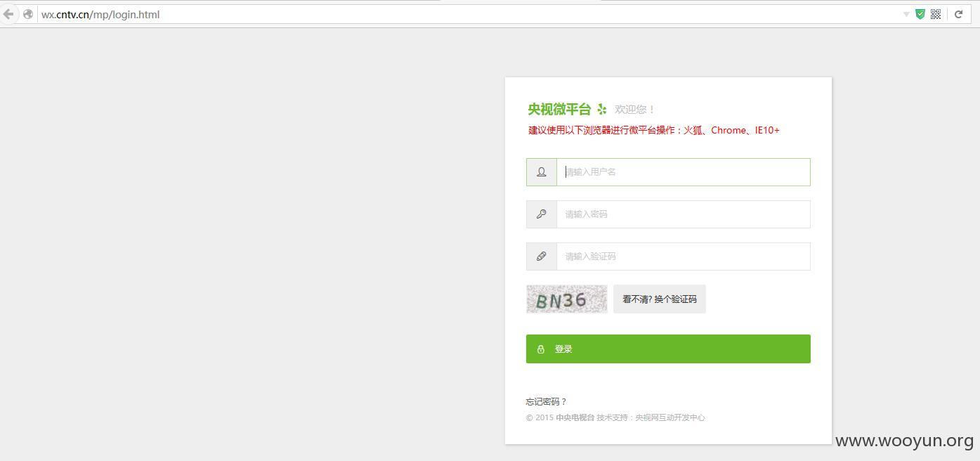Viewport: 980px width, 461px height.
Task: Focus the 请输入验证码 captcha field
Action: point(684,257)
